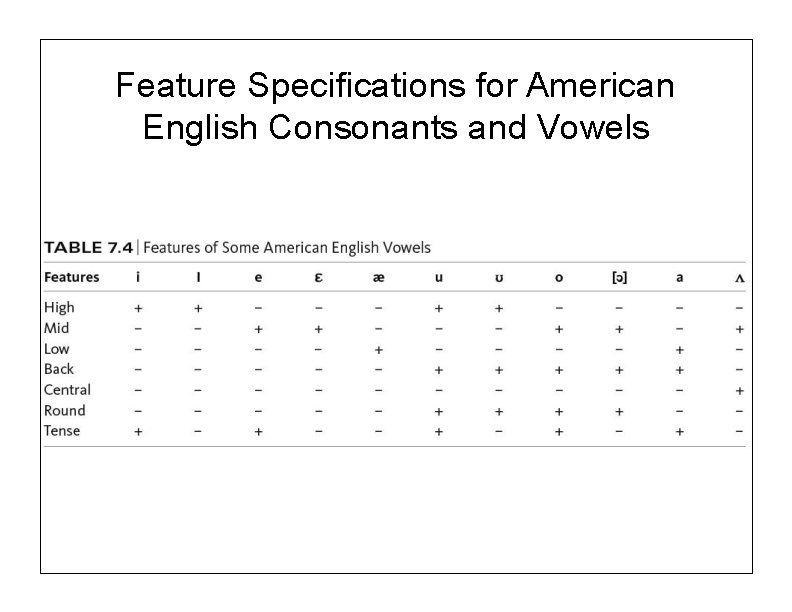Click the Back feature row label
This screenshot has width=792, height=612.
coord(58,369)
